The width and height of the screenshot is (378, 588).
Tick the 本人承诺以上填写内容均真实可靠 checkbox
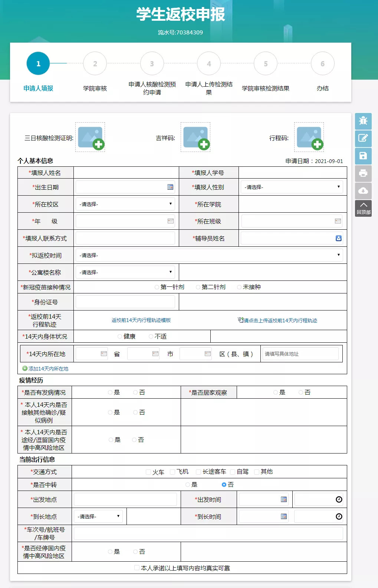(x=137, y=568)
